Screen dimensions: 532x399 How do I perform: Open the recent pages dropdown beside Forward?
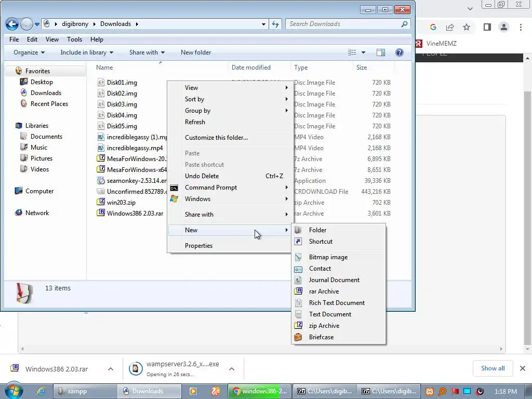point(37,24)
